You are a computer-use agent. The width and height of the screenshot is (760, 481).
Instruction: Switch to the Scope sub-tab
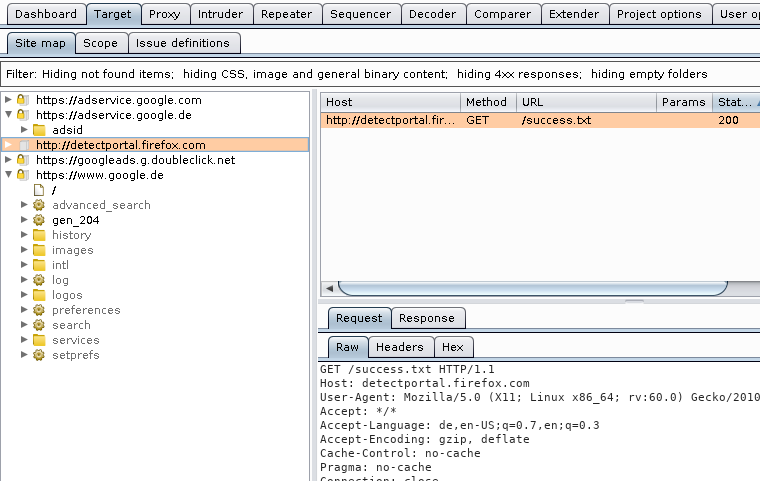click(x=100, y=43)
